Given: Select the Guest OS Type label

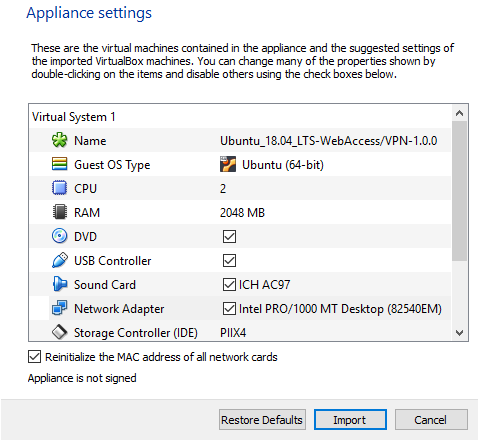Looking at the screenshot, I should (x=112, y=165).
